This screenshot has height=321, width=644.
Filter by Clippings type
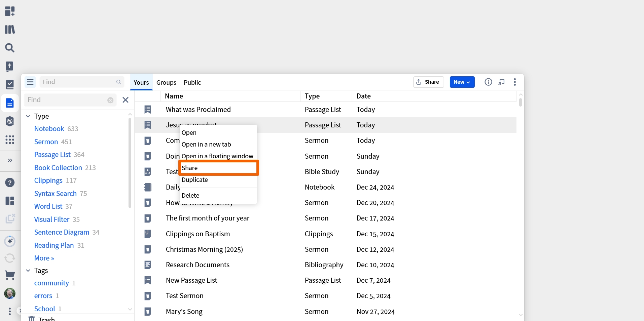click(x=48, y=180)
